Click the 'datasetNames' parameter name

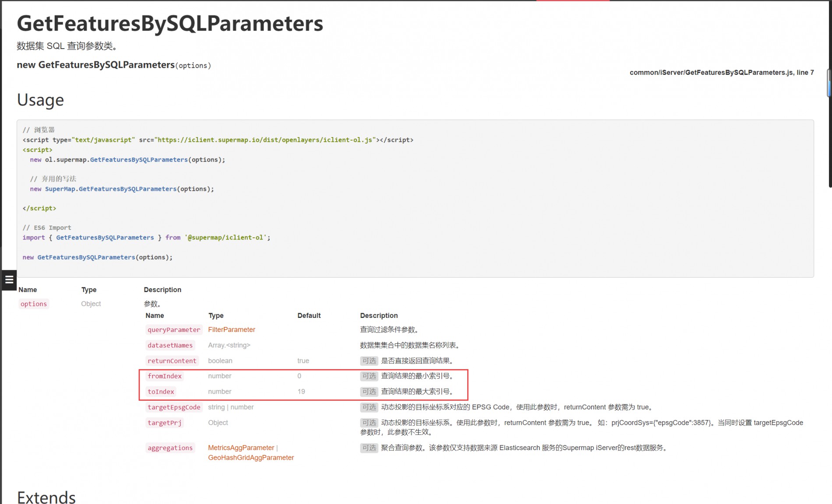click(x=170, y=345)
